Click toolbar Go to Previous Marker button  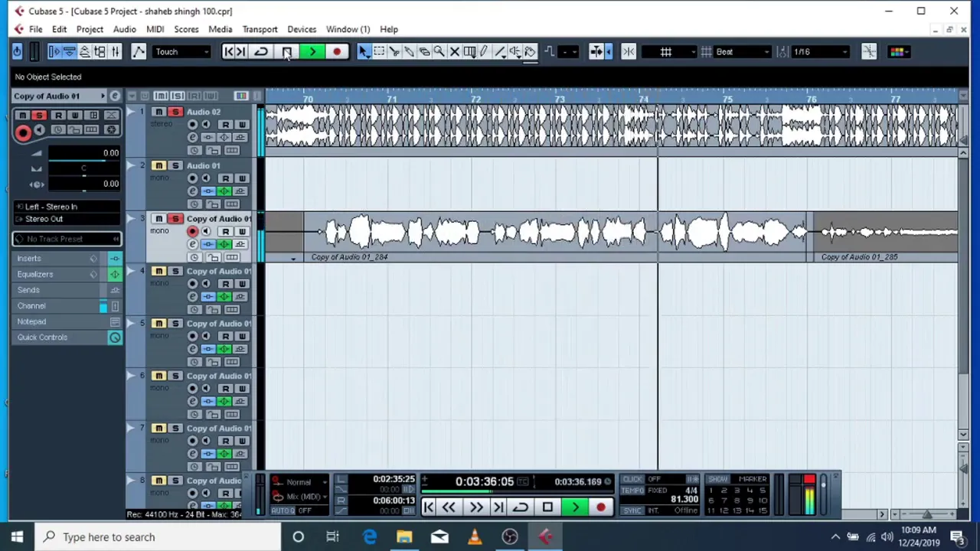(228, 51)
